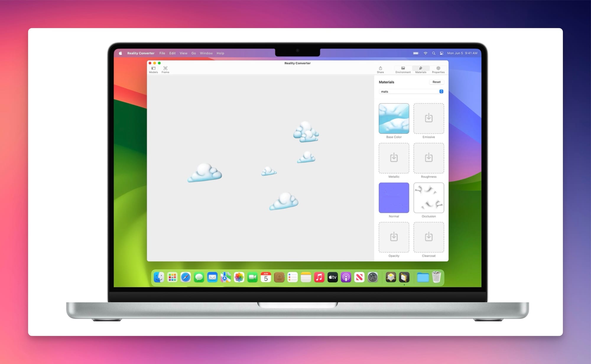Click the Share toolbar icon
The image size is (591, 364).
(380, 68)
